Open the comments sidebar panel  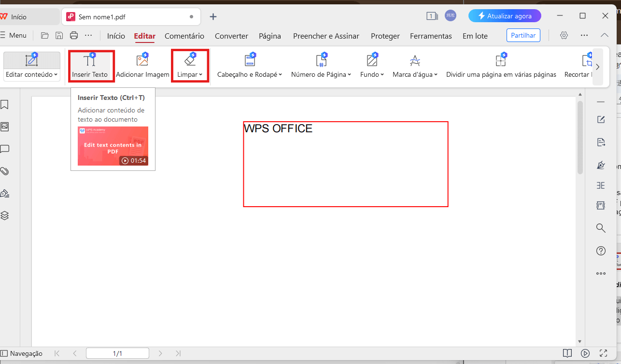pos(5,149)
